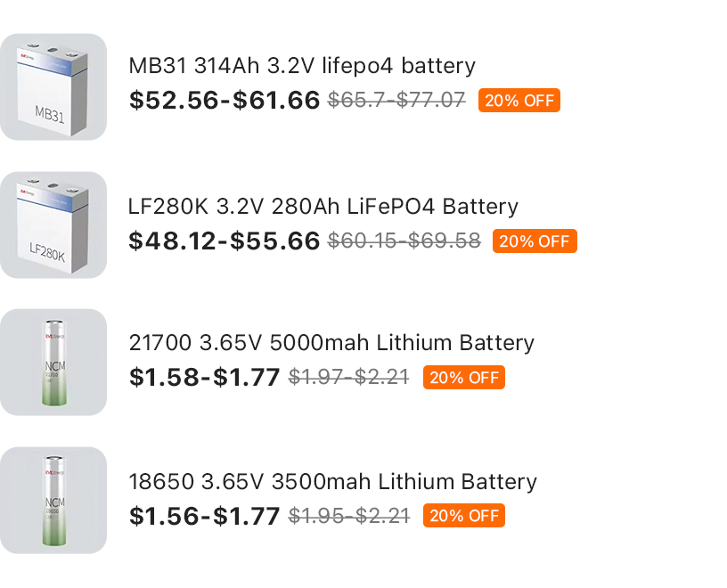Click the crossed-out $1.95-$2.21 original price
This screenshot has height=588, width=727.
pyautogui.click(x=349, y=516)
